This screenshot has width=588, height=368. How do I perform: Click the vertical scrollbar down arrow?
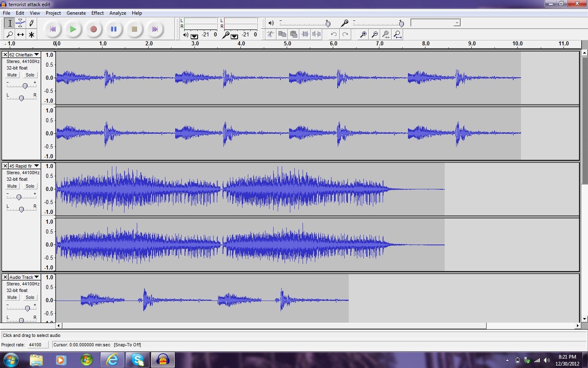(584, 319)
